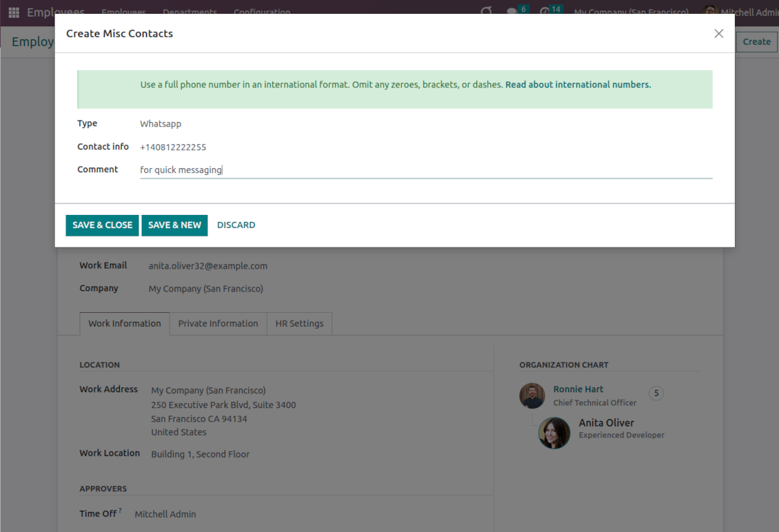Open the activities clock icon
The image size is (779, 532).
pyautogui.click(x=545, y=12)
